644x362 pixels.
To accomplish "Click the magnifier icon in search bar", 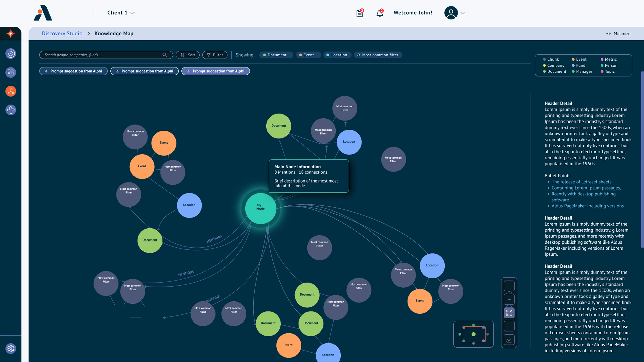I will coord(165,55).
